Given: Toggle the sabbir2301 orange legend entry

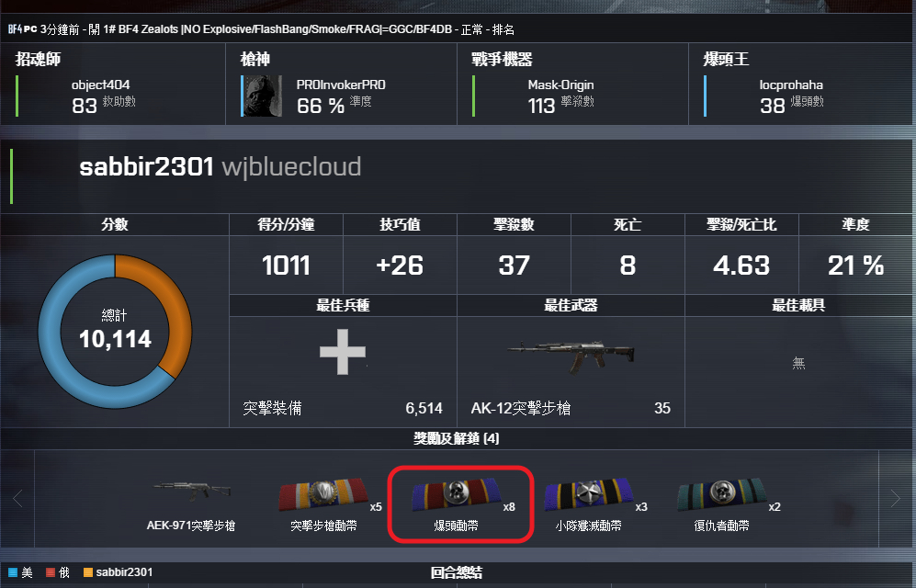Looking at the screenshot, I should [118, 572].
